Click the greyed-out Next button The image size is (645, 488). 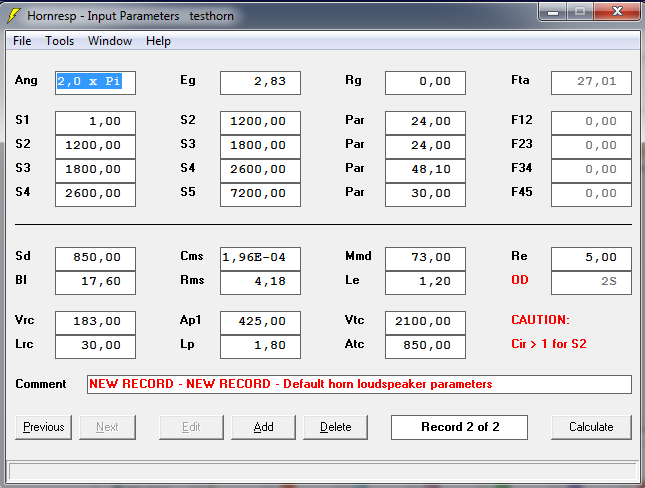(x=107, y=427)
